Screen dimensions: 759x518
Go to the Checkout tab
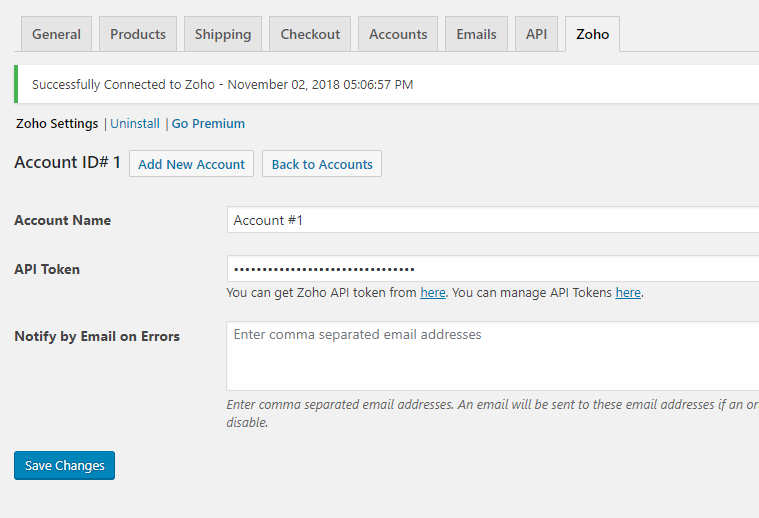tap(310, 34)
